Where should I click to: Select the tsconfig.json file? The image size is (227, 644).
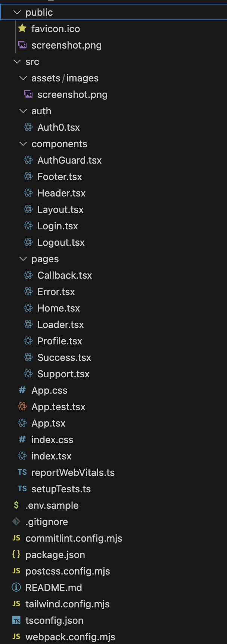coord(54,620)
